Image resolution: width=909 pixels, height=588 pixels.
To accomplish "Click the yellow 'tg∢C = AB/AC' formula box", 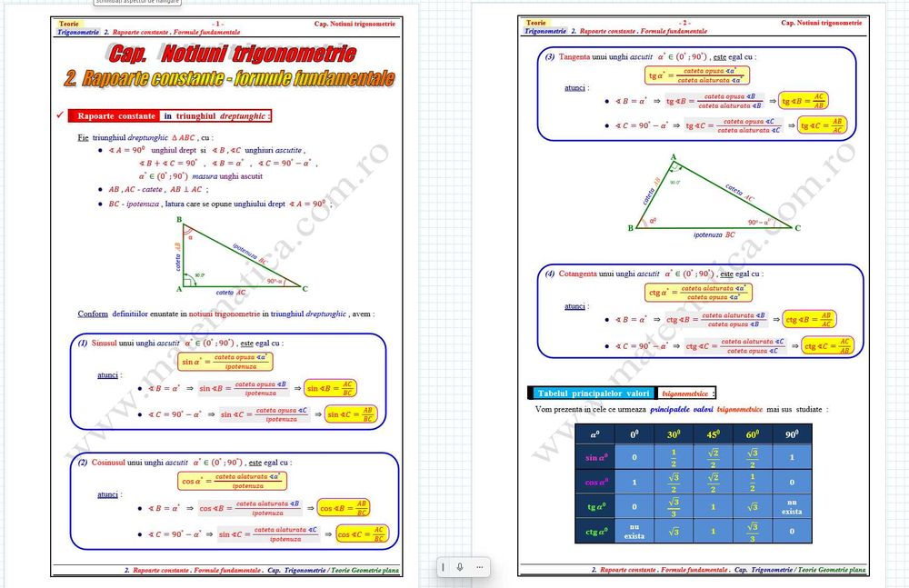I will point(822,125).
